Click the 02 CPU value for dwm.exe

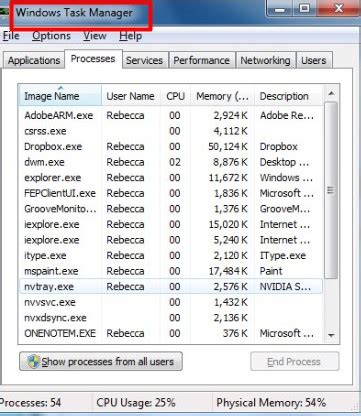tap(175, 162)
